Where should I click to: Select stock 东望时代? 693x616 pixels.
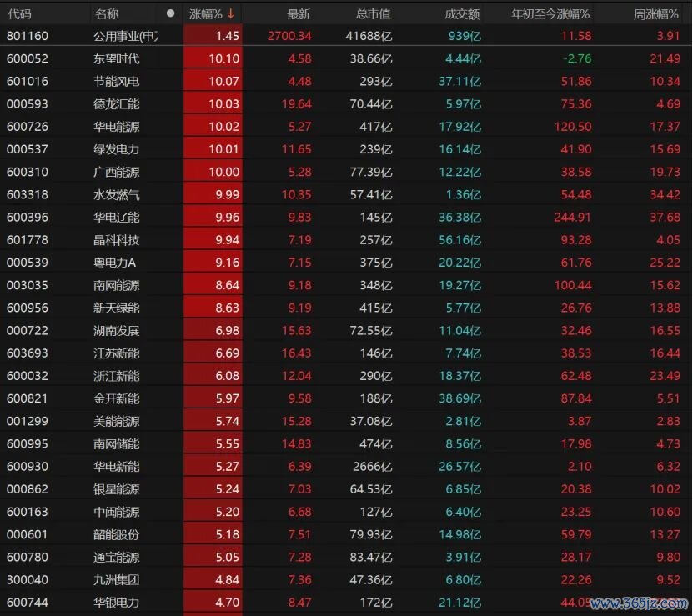pos(116,58)
